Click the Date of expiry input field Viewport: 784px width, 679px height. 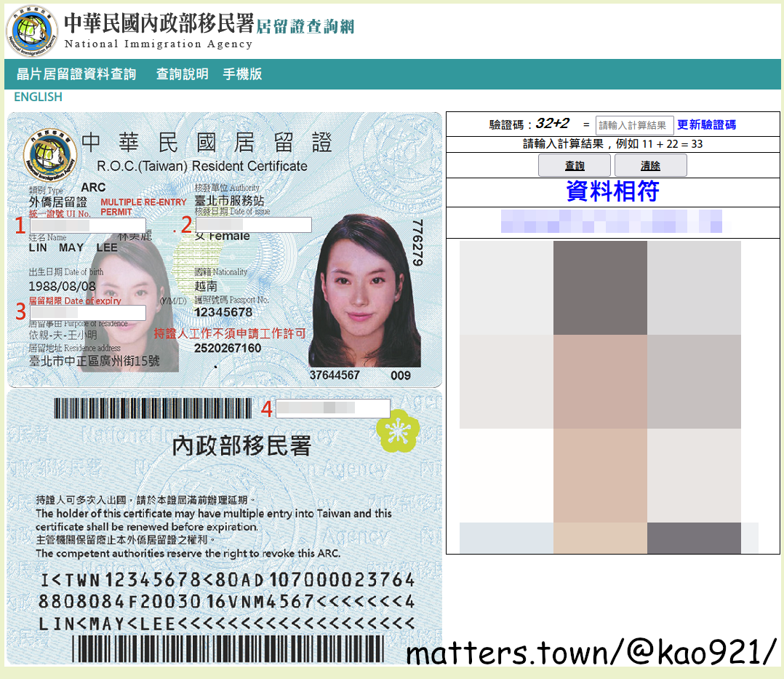tap(87, 313)
